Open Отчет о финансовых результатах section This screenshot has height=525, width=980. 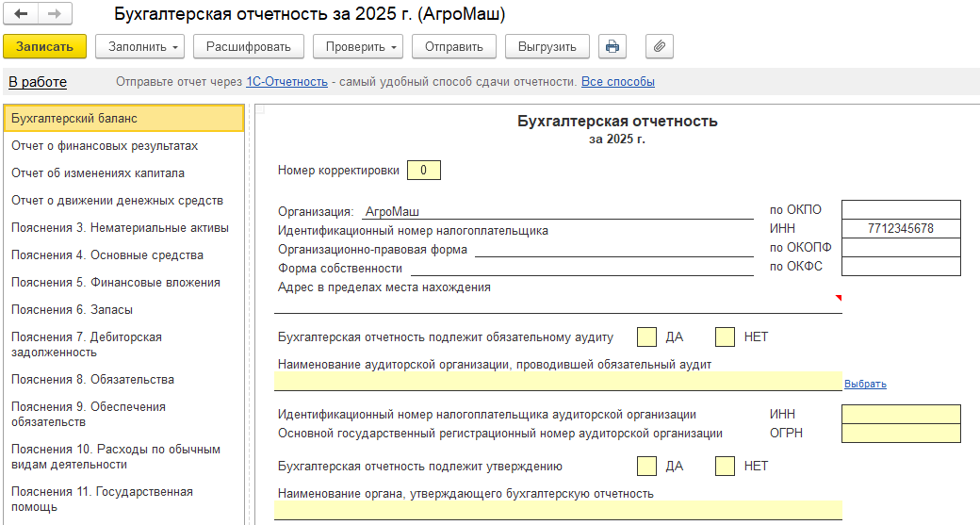[x=105, y=146]
